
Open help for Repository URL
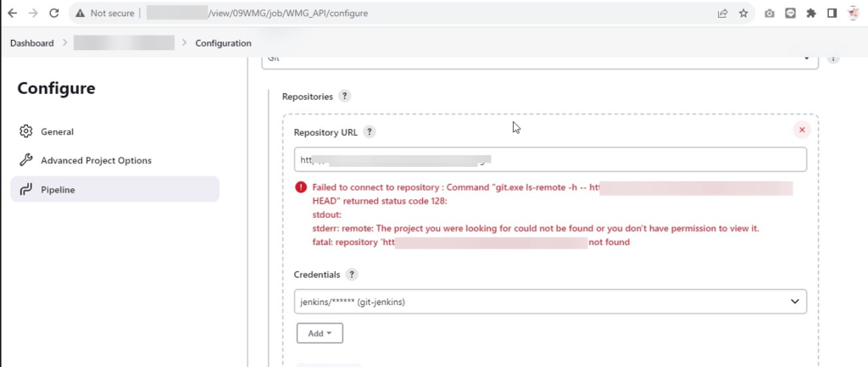point(370,132)
